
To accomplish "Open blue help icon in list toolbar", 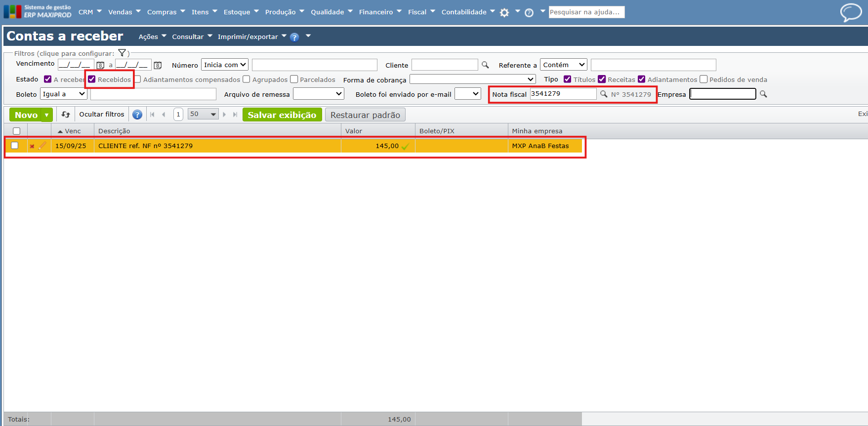I will (x=137, y=115).
